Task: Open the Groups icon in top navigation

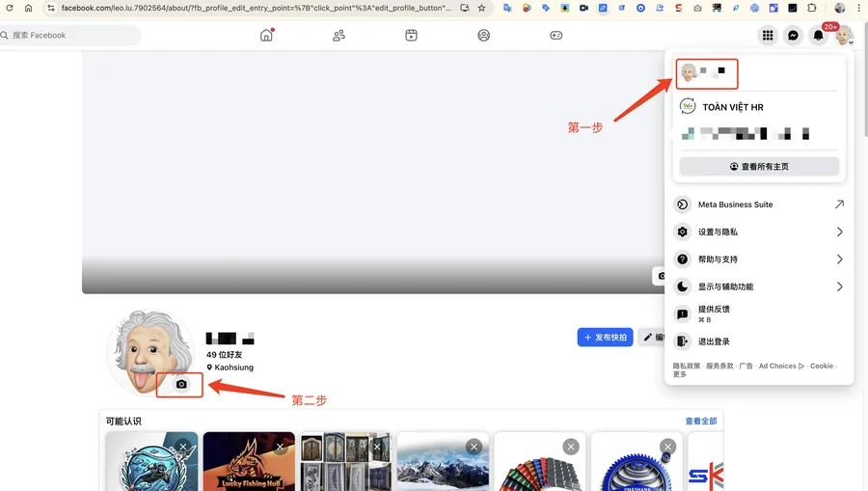Action: pos(483,36)
